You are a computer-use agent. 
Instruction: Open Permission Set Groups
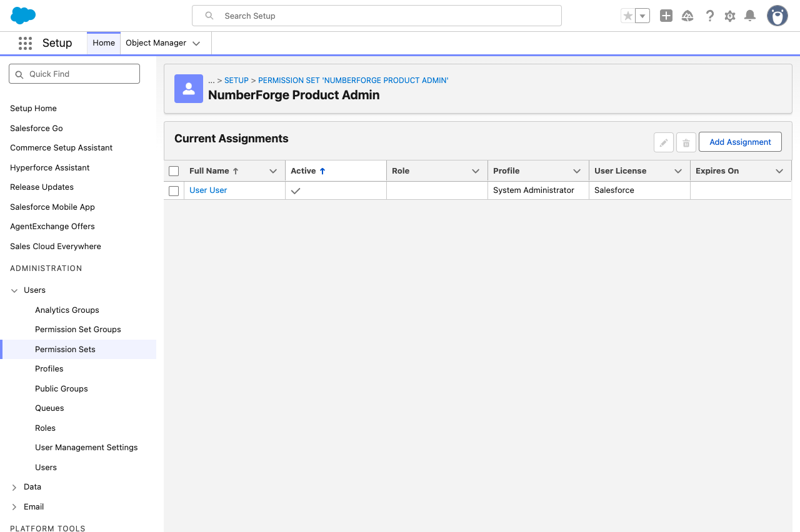(x=78, y=330)
